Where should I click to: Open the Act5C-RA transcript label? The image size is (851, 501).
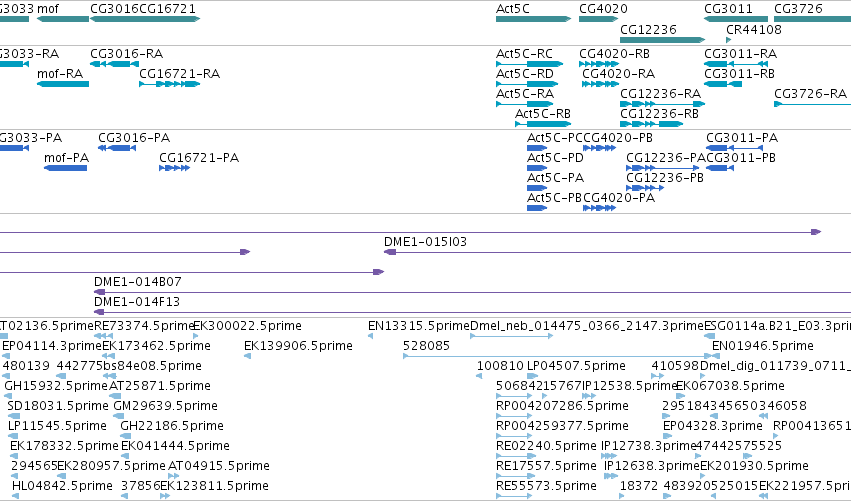click(525, 94)
